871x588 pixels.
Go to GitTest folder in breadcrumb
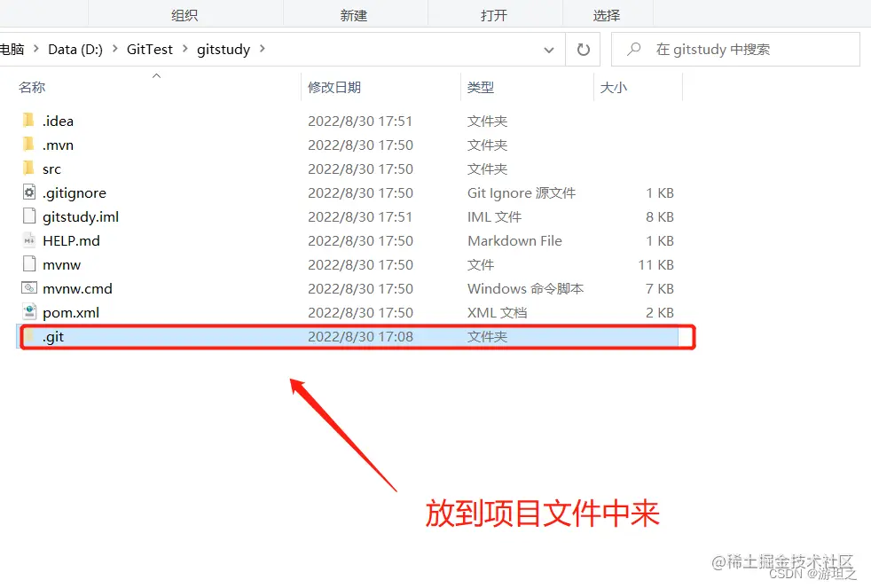coord(150,50)
